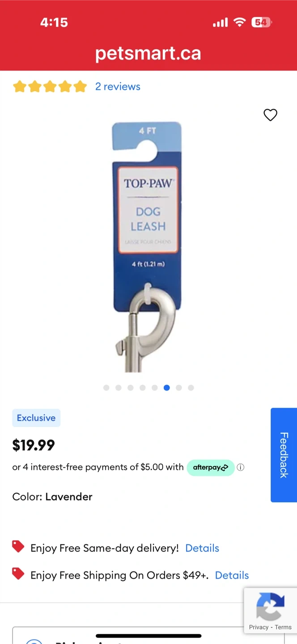Jump to the seventh carousel dot
Screen dimensions: 297x644
tap(179, 388)
